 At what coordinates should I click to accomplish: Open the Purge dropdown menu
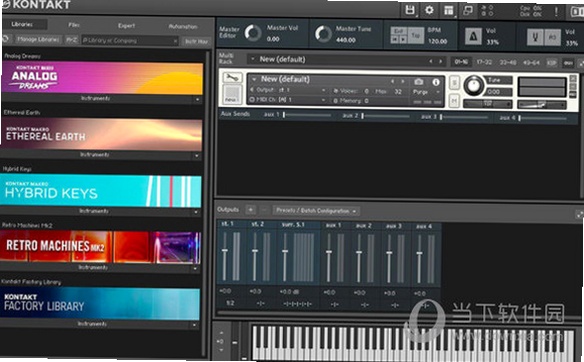point(426,92)
